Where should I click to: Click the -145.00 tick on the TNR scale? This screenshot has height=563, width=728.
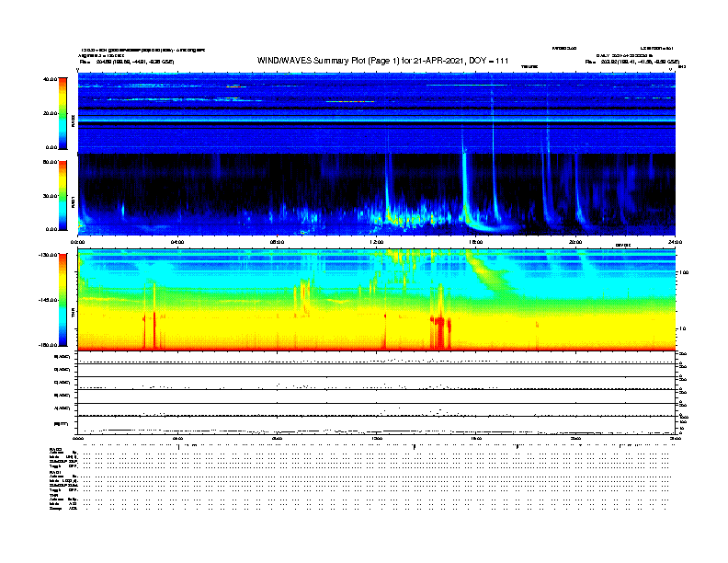(x=49, y=300)
